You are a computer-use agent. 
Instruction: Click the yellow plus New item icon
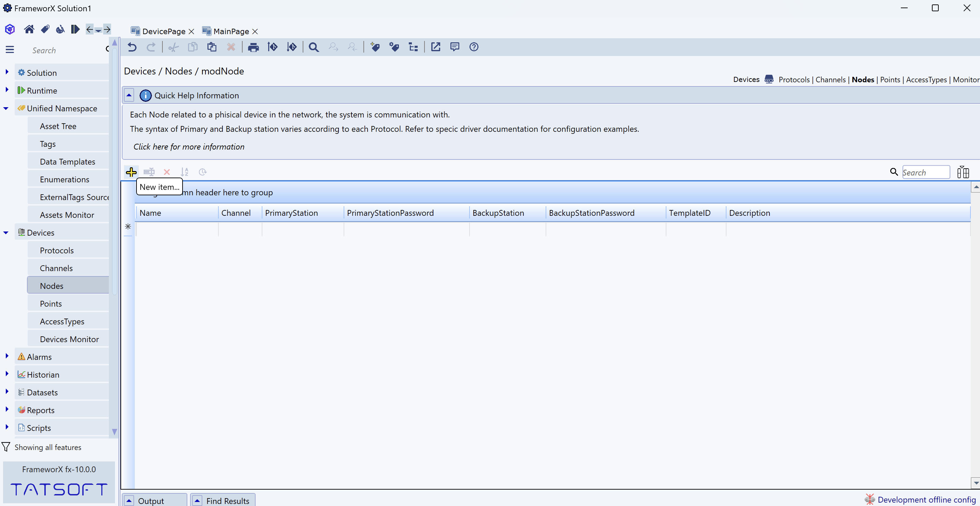coord(131,172)
